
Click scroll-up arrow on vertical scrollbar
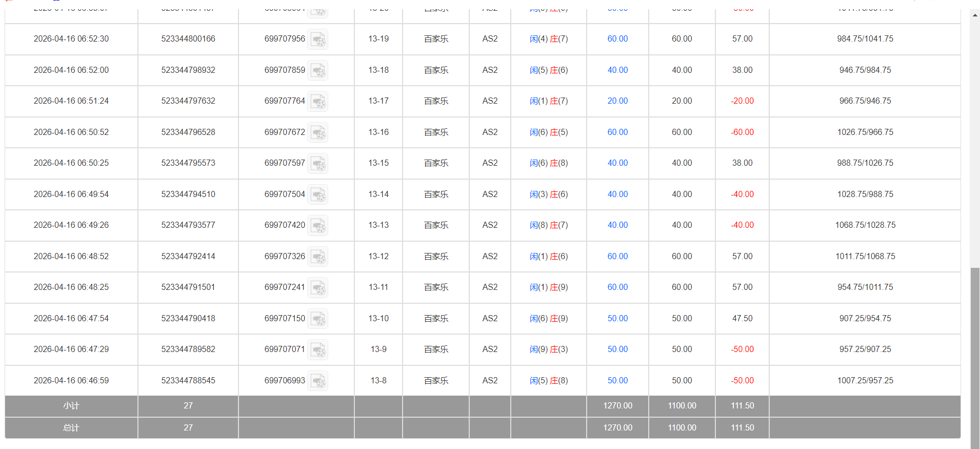[974, 15]
